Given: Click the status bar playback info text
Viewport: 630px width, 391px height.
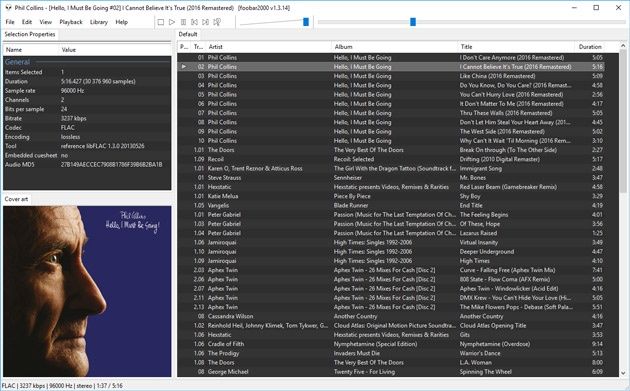Looking at the screenshot, I should pyautogui.click(x=61, y=386).
